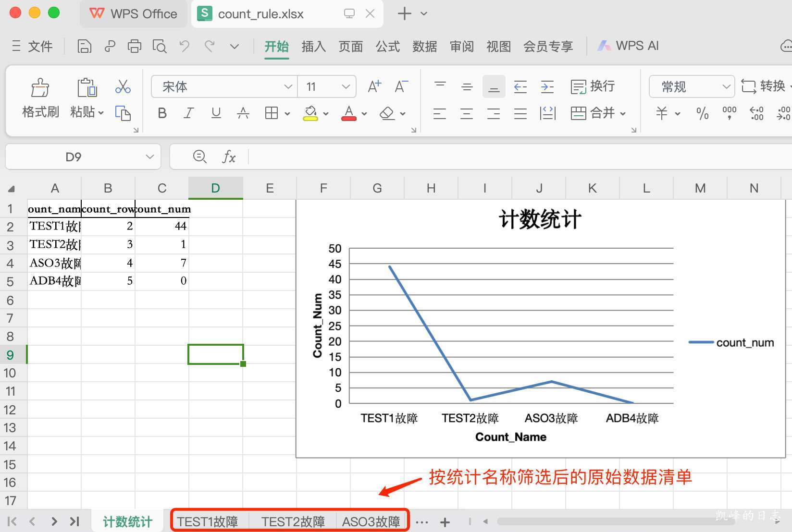The height and width of the screenshot is (532, 792).
Task: Toggle Underline formatting
Action: pos(216,113)
